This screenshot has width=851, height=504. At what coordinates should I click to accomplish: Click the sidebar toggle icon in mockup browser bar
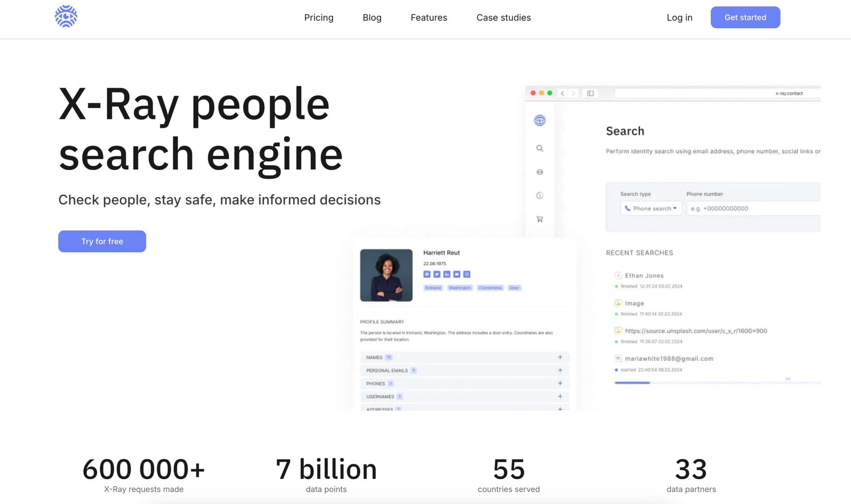point(590,93)
